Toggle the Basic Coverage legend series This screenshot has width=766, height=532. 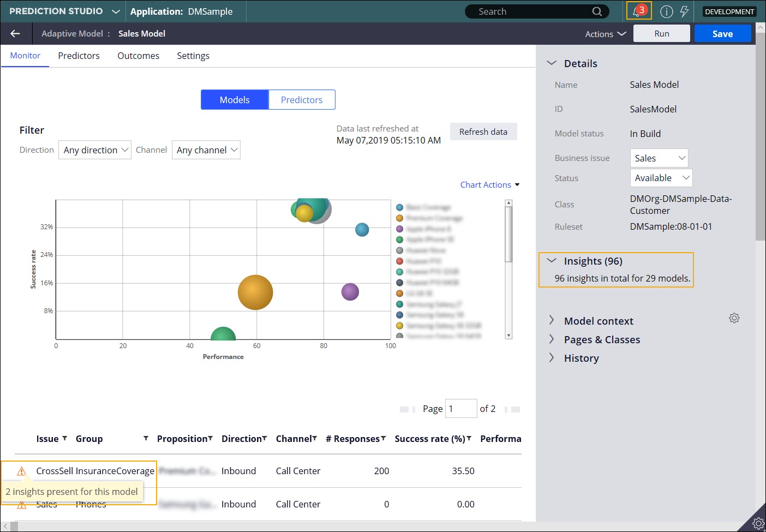point(428,207)
